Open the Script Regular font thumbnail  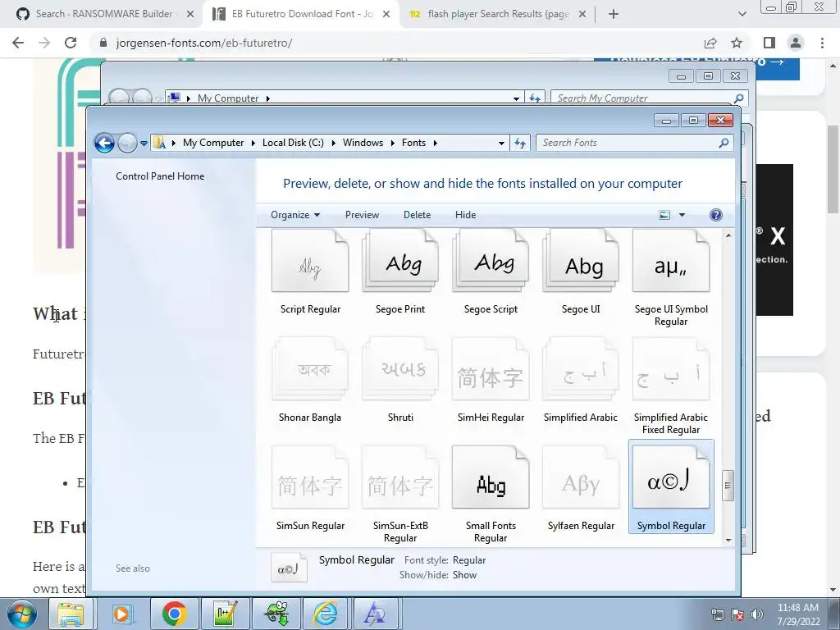310,261
